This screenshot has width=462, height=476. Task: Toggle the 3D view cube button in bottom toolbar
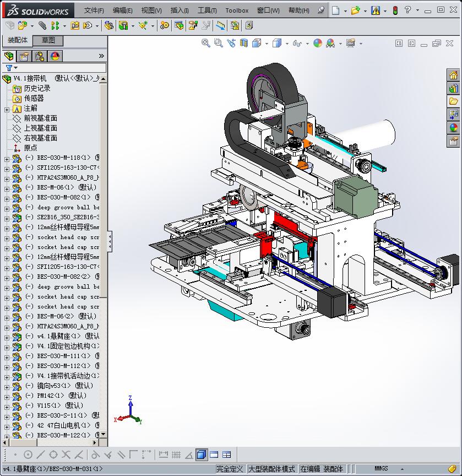[x=202, y=455]
